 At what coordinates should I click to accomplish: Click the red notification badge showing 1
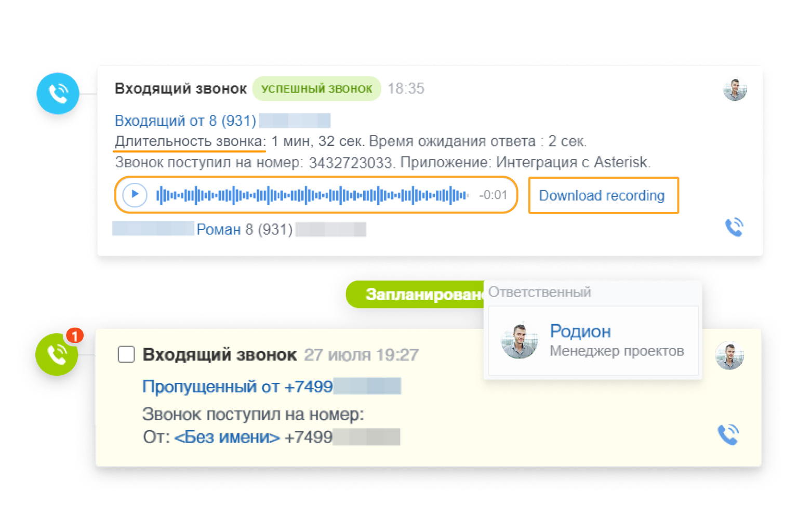74,336
